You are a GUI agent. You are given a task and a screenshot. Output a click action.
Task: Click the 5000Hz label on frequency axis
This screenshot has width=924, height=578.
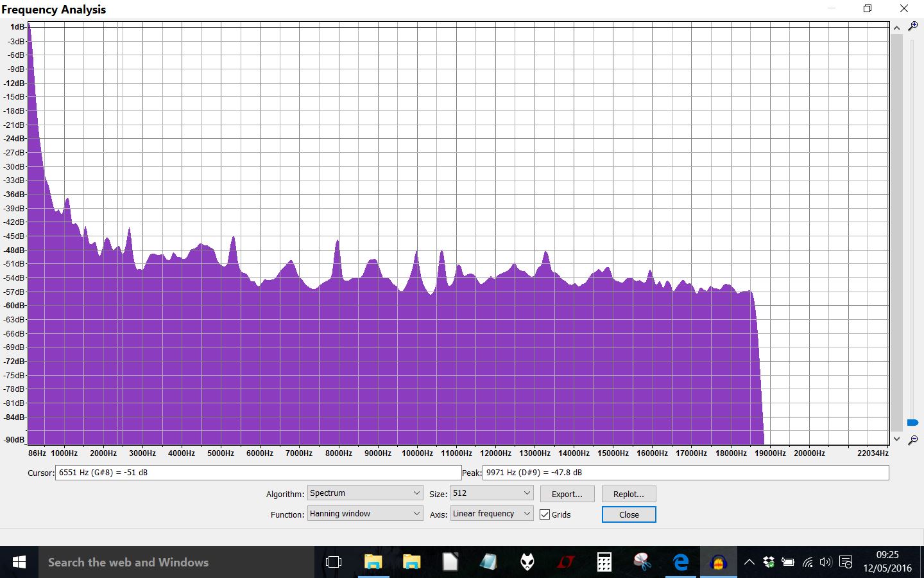pyautogui.click(x=221, y=453)
